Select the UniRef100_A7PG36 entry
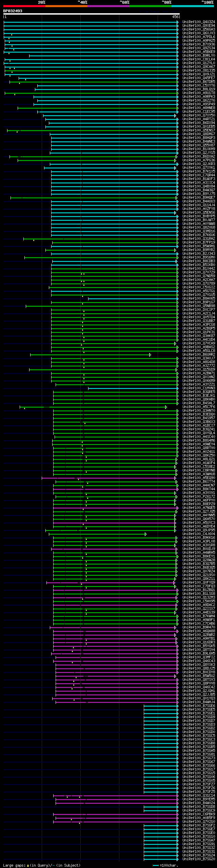 (x=199, y=160)
